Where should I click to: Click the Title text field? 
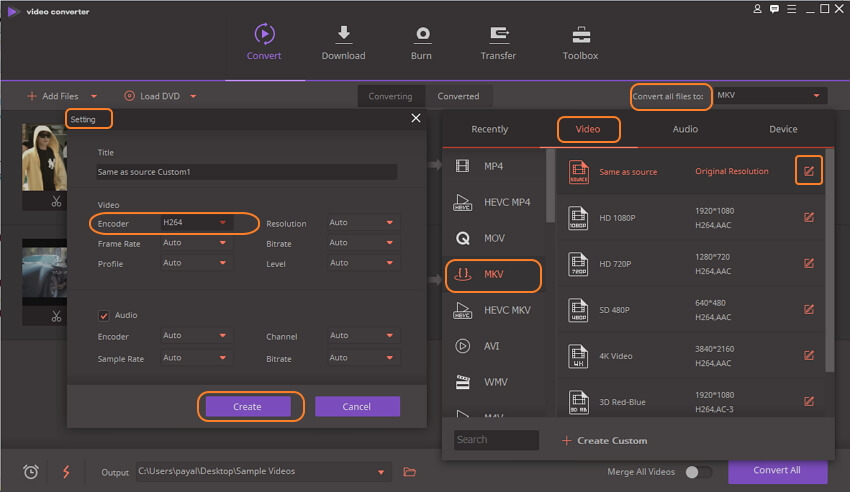tap(246, 172)
